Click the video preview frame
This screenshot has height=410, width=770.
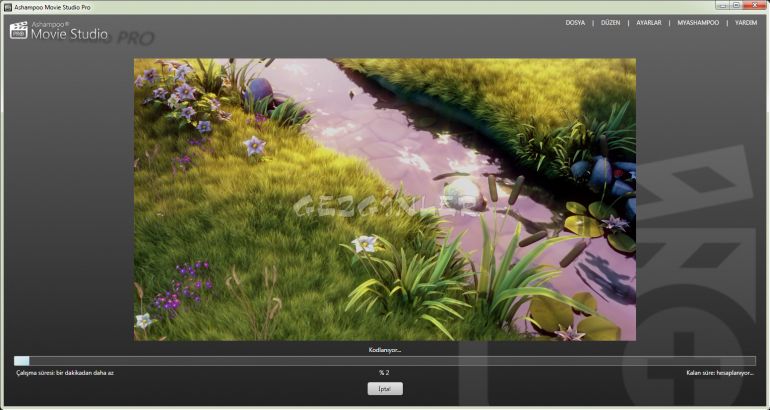point(385,199)
